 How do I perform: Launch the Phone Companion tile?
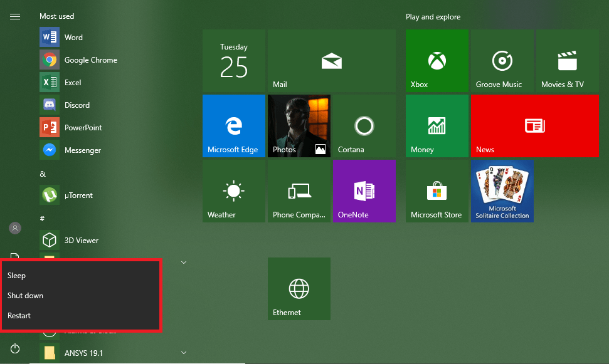coord(299,191)
